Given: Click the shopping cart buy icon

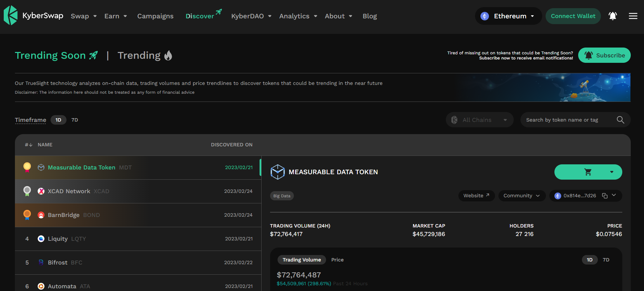Looking at the screenshot, I should point(588,172).
